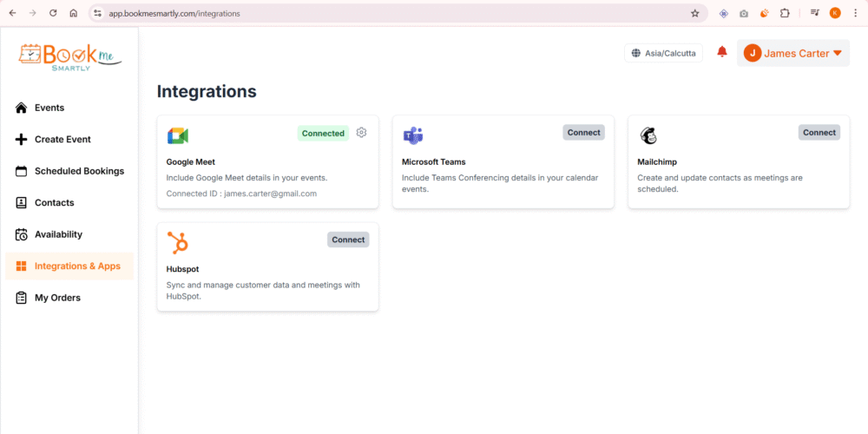
Task: Click the browser address bar
Action: (391, 13)
